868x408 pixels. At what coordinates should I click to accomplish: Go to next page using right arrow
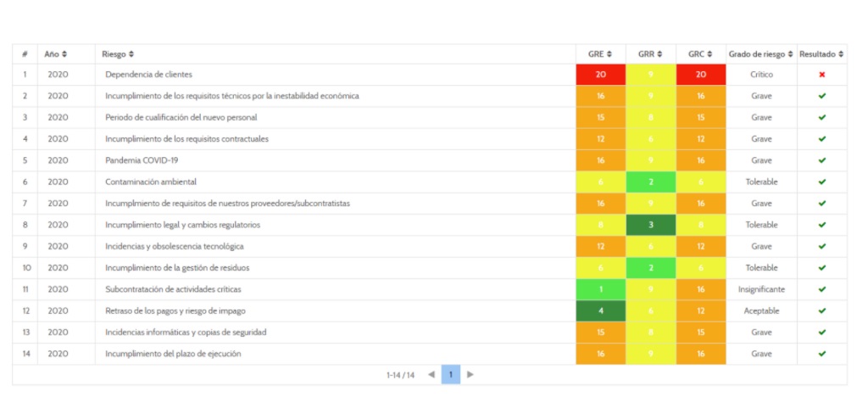click(470, 374)
